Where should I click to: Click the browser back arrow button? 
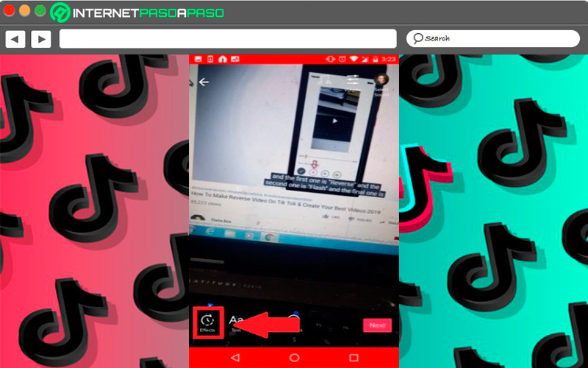[x=15, y=39]
